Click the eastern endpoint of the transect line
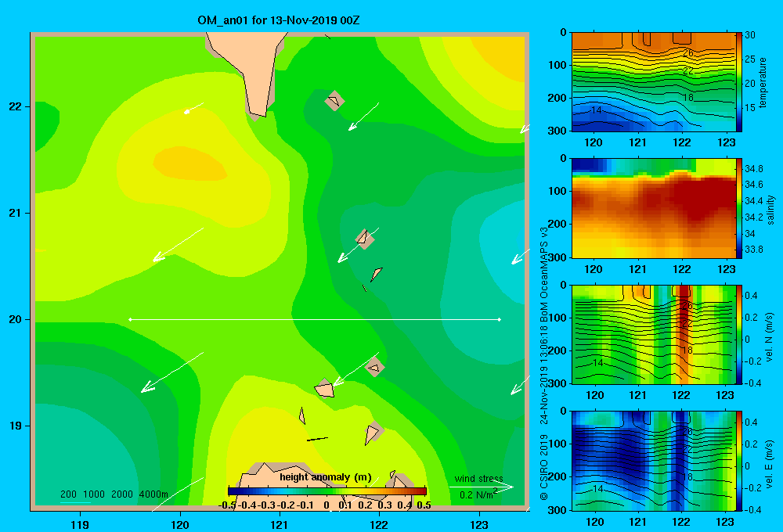783x532 pixels. point(500,319)
